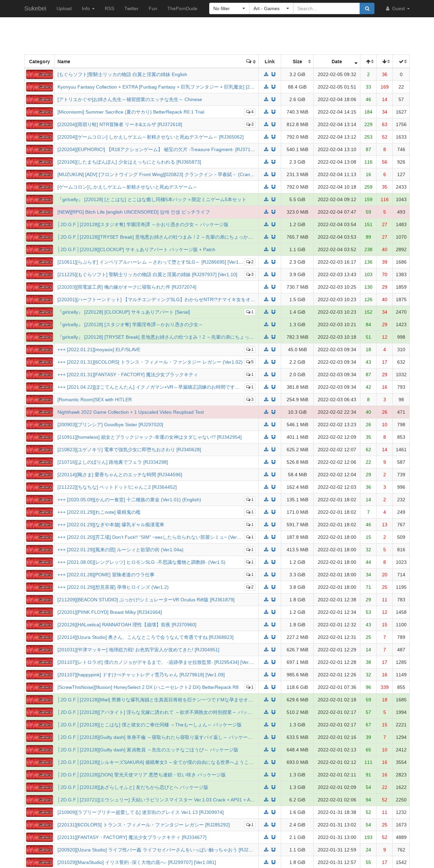
Task: Sort by seeders up-arrow column
Action: coord(368,62)
